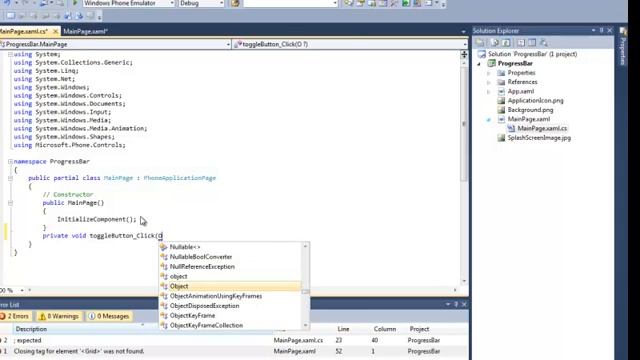
Task: Close the MainPage.xaml.cs tab
Action: [55, 31]
